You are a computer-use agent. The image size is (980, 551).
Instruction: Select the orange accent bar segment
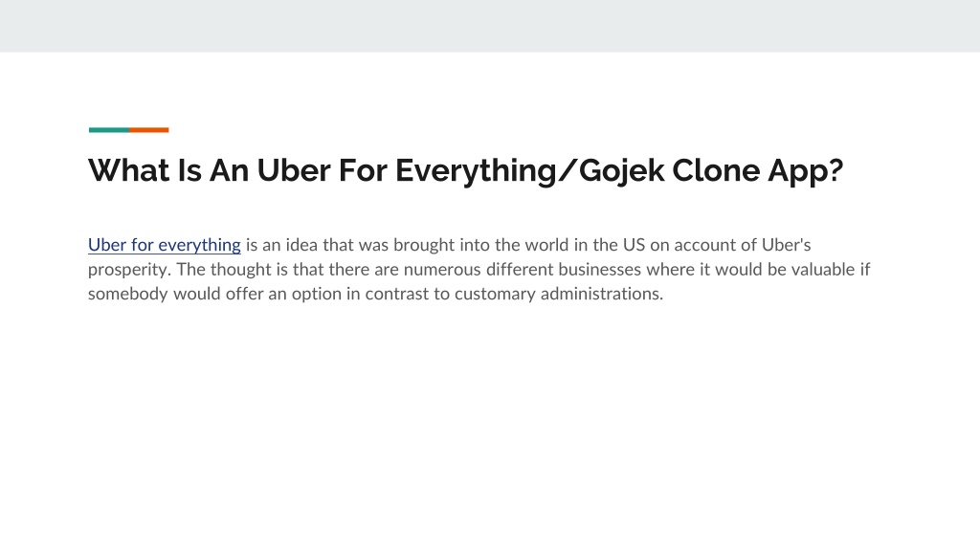[149, 130]
